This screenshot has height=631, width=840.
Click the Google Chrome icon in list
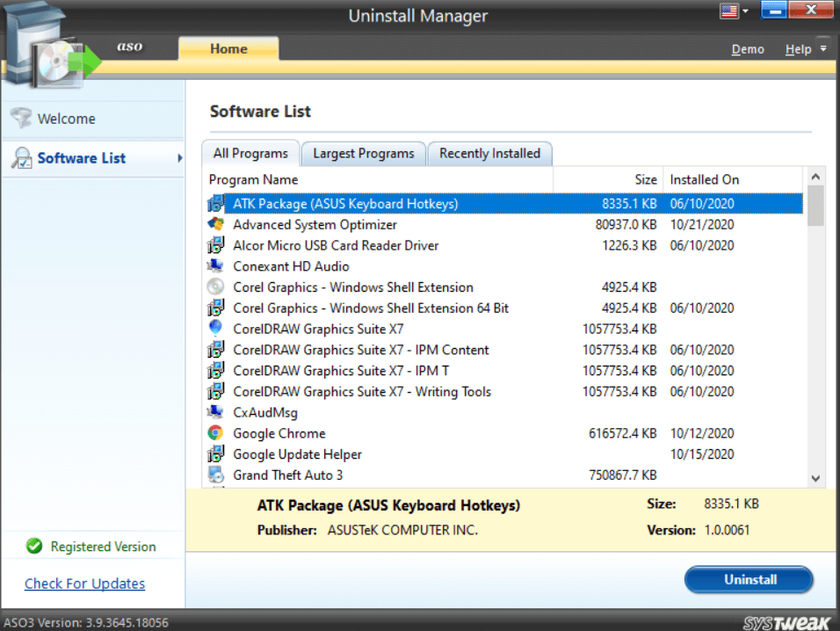(x=215, y=433)
